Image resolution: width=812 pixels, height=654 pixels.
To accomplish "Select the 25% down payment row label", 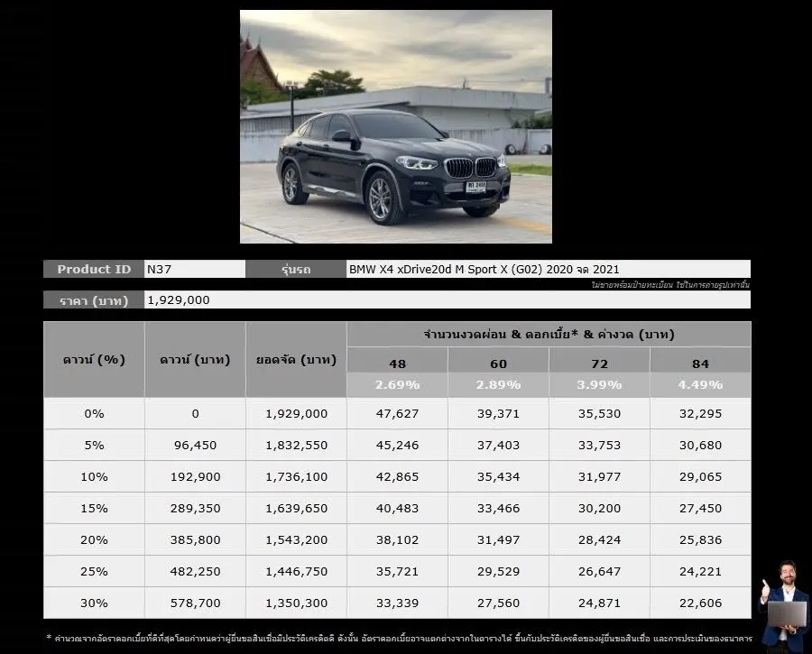I will (94, 571).
